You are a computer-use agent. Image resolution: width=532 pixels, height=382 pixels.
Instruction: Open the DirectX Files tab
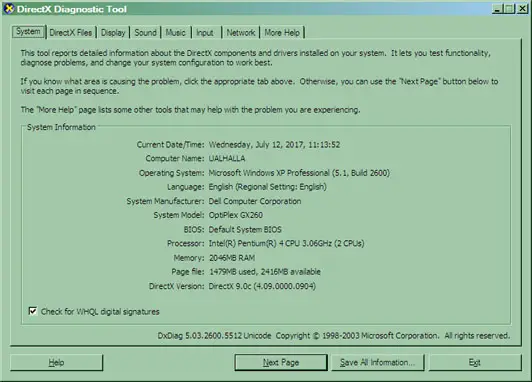[71, 33]
